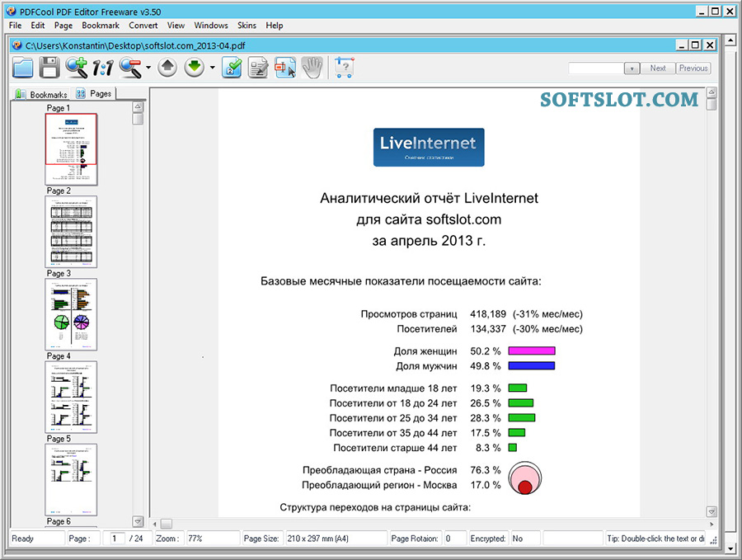Click the Page Rotation value '0'

(x=448, y=539)
